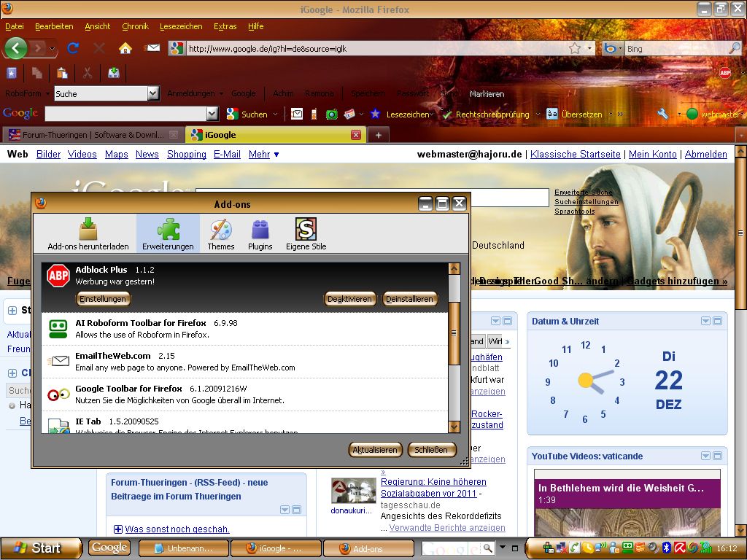Viewport: 747px width, 560px height.
Task: Click the Schließen button in Add-ons
Action: coord(432,449)
